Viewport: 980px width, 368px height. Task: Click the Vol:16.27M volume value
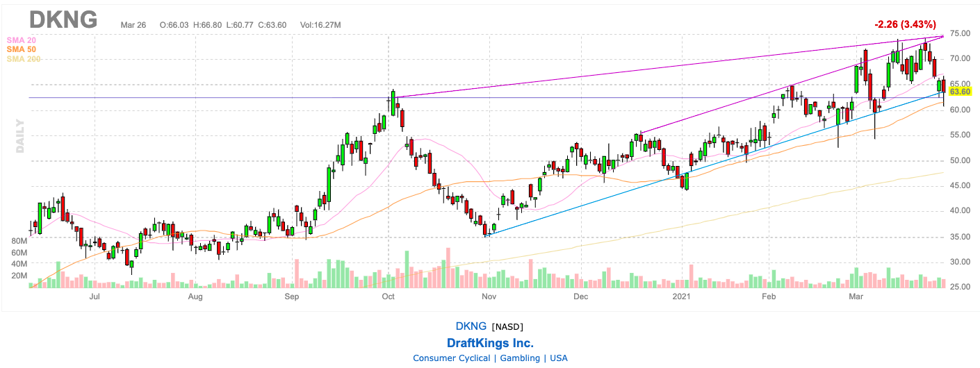320,25
